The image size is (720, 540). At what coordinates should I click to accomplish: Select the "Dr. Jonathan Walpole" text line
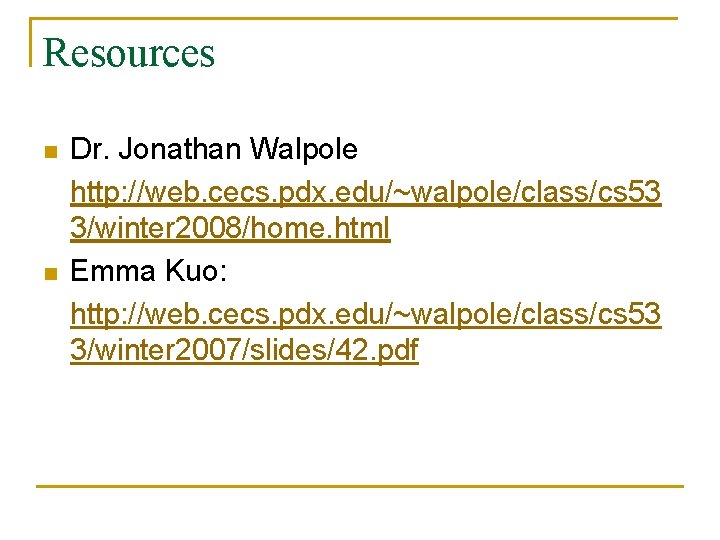(x=214, y=150)
